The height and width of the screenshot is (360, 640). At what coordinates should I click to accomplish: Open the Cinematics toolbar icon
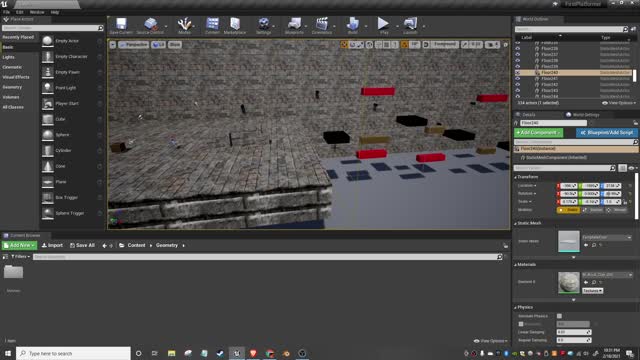click(322, 26)
